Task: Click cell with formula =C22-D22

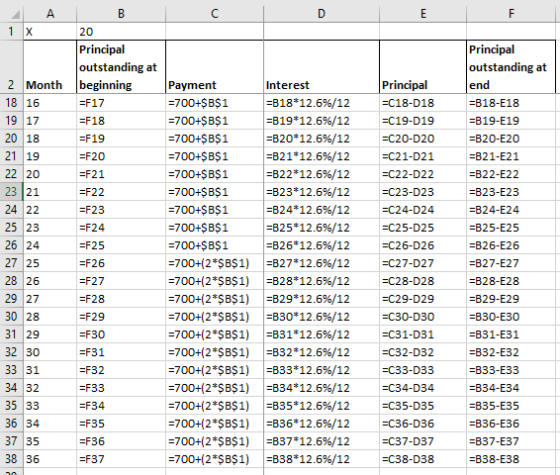Action: 423,174
